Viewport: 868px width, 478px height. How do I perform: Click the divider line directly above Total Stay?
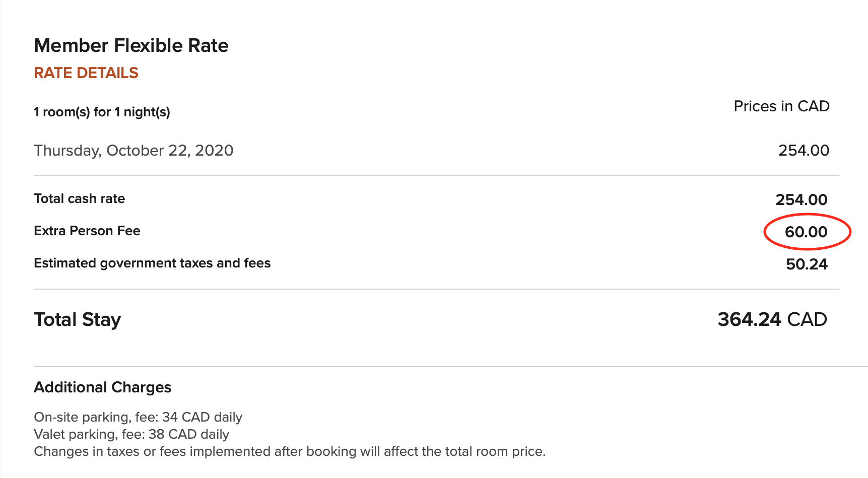436,289
